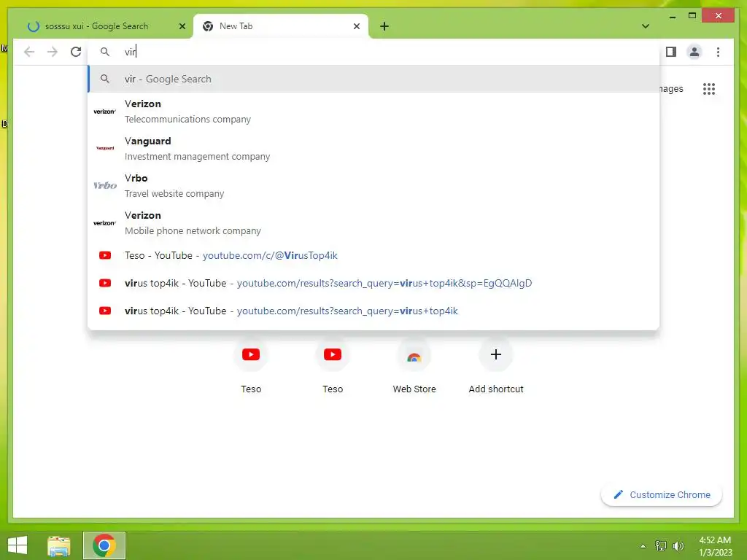
Task: Open virus top4ik suggestion ending EgQQAlgD
Action: click(373, 283)
